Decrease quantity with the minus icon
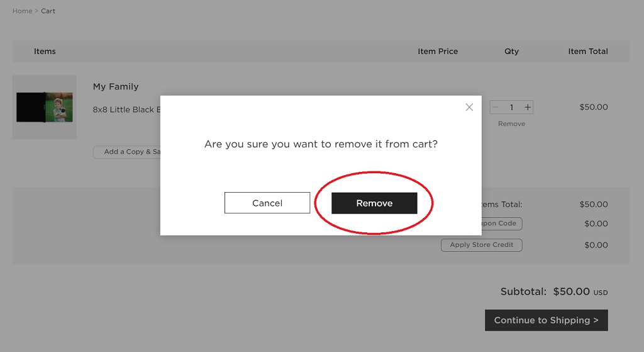 point(496,107)
